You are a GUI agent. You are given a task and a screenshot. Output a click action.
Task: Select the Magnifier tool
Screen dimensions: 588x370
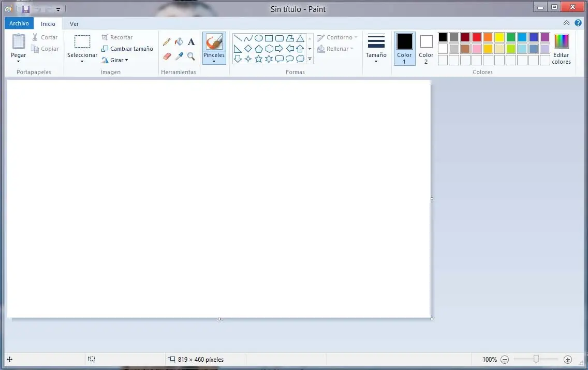coord(191,56)
